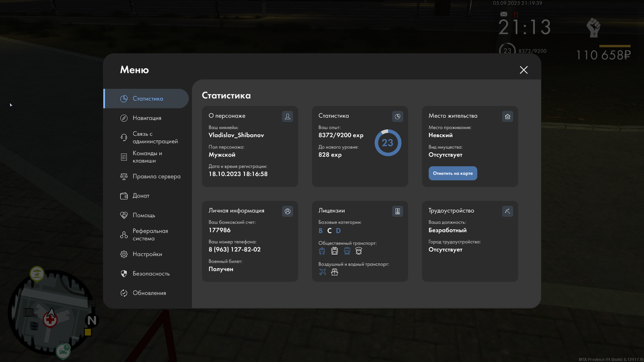Click the level 23 progress ring in Статистика card
This screenshot has width=644, height=362.
pyautogui.click(x=387, y=143)
